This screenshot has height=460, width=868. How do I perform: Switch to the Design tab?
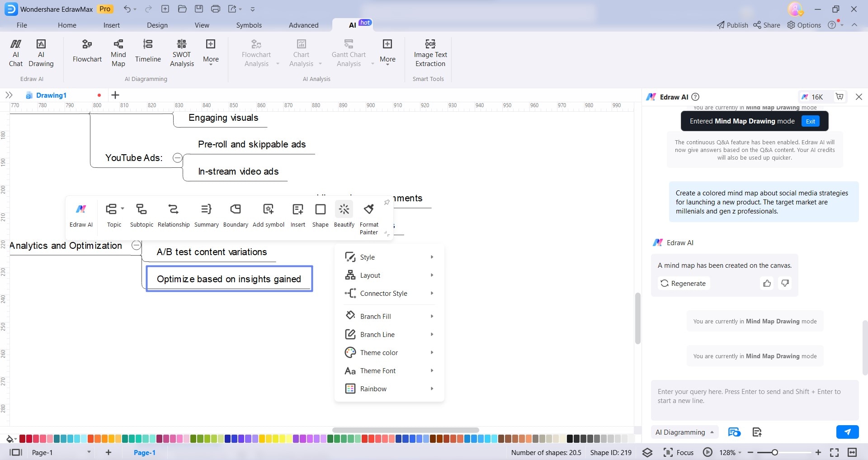click(157, 25)
